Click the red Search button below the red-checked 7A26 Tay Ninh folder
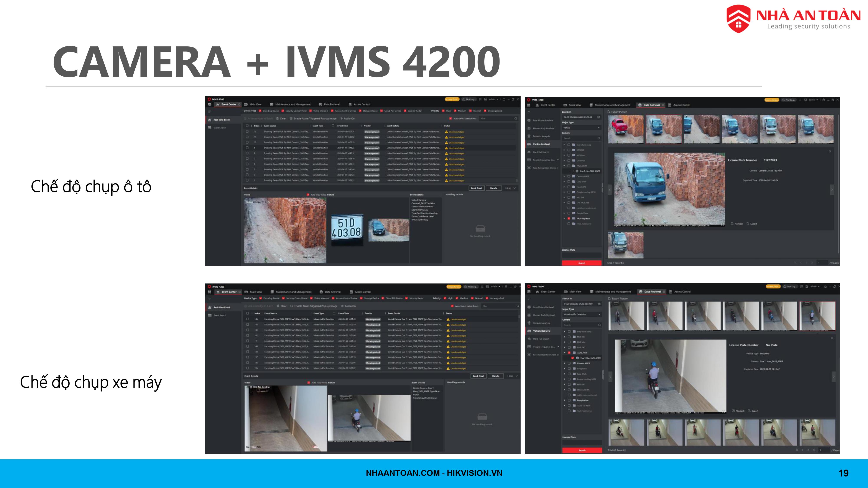The image size is (868, 488). (582, 263)
